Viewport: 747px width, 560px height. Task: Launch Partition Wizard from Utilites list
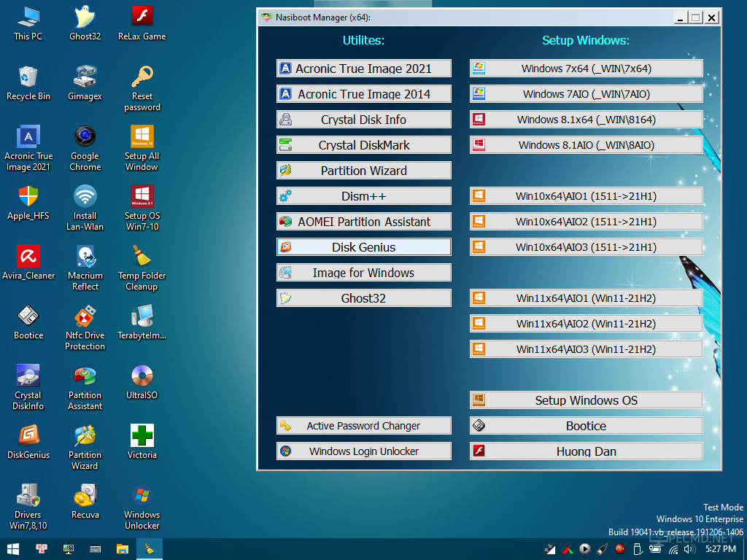pyautogui.click(x=363, y=171)
